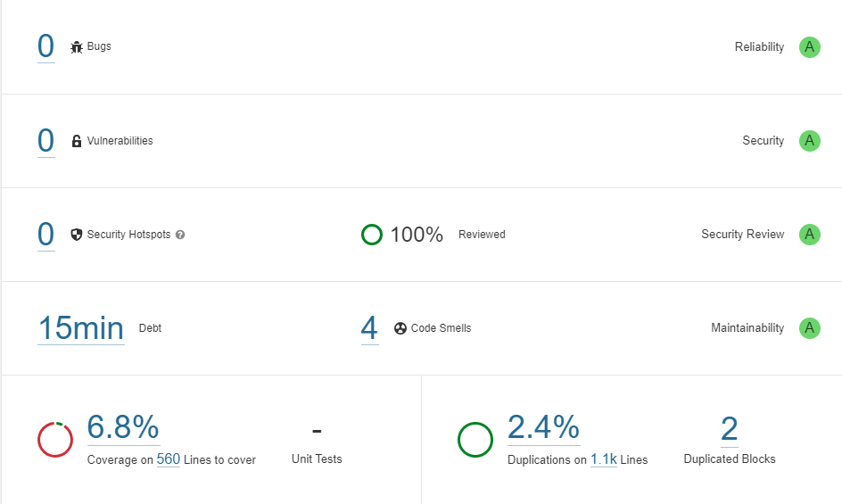The height and width of the screenshot is (504, 842).
Task: Open the 2 Duplicated Blocks link
Action: (x=730, y=429)
